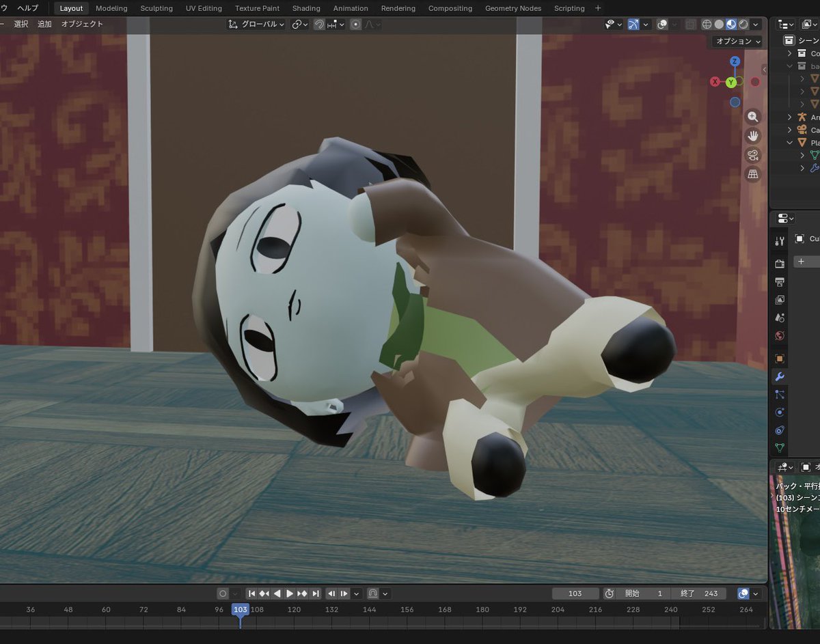Open the グローバル transform orientation dropdown
Image resolution: width=820 pixels, height=644 pixels.
[256, 25]
